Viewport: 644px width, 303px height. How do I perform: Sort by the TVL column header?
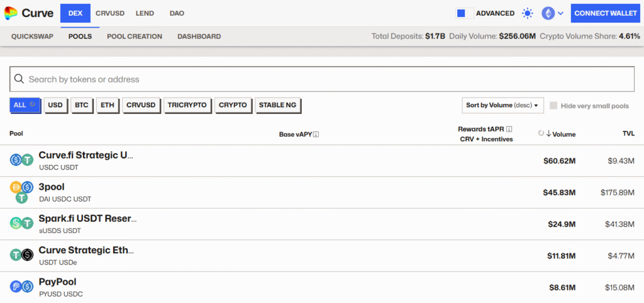tap(628, 133)
